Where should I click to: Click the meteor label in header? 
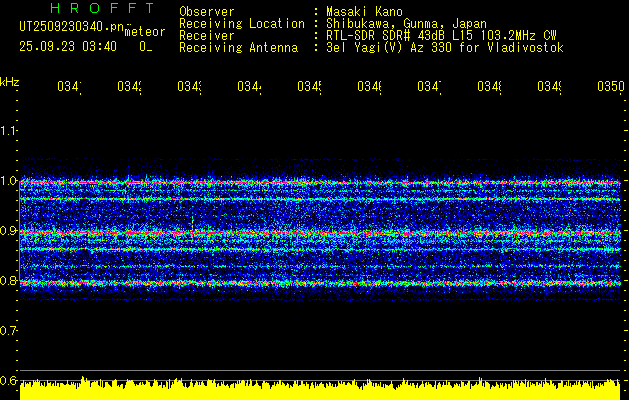pos(145,32)
